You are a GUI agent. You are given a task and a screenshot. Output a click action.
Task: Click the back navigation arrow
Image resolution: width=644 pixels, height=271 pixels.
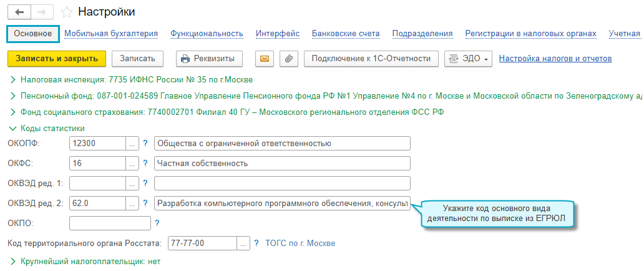pos(20,12)
